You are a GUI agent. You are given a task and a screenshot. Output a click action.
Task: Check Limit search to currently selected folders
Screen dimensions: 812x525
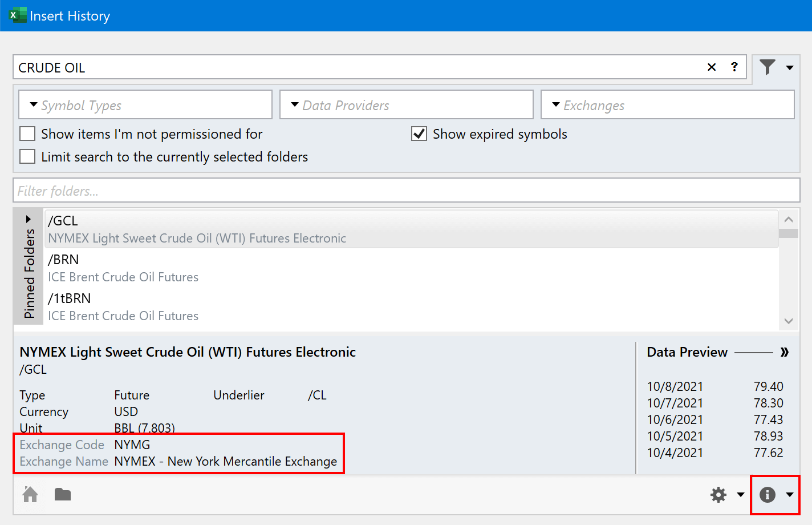[27, 157]
